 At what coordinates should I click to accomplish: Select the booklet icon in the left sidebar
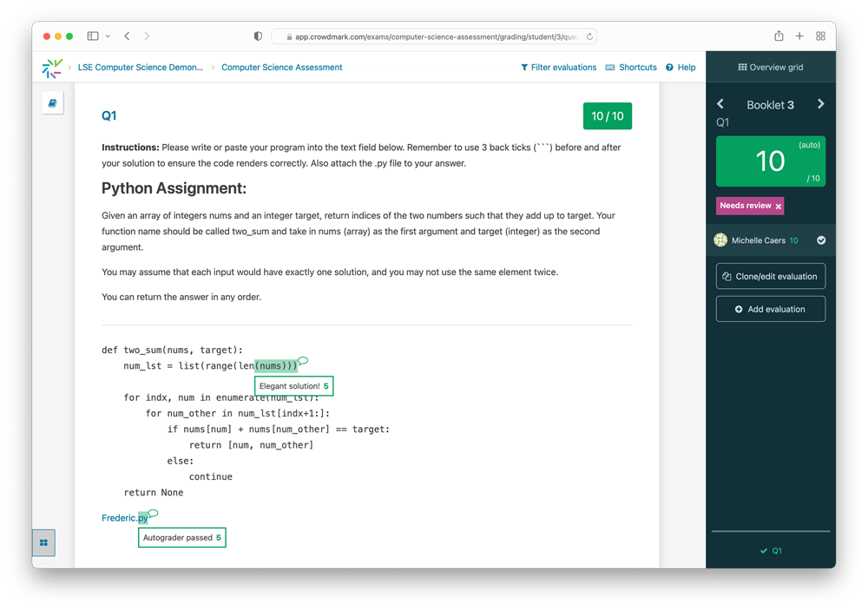point(52,102)
